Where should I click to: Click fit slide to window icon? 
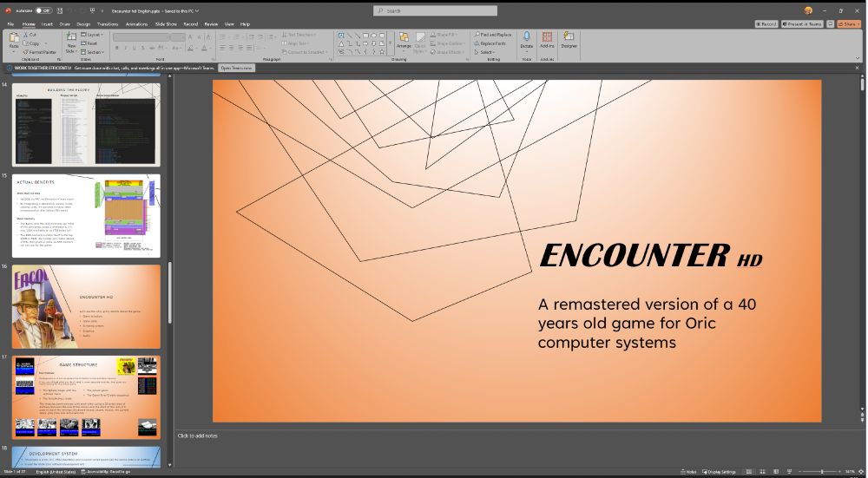pyautogui.click(x=860, y=472)
